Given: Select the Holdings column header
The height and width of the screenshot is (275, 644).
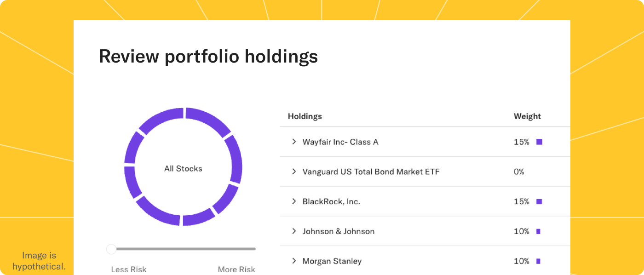Looking at the screenshot, I should coord(305,116).
